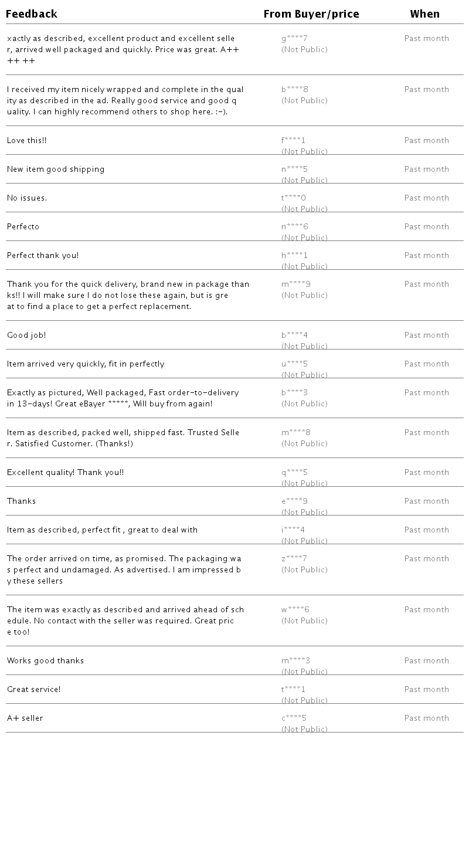Select buyer h****1 username
The width and height of the screenshot is (469, 868).
coord(294,256)
